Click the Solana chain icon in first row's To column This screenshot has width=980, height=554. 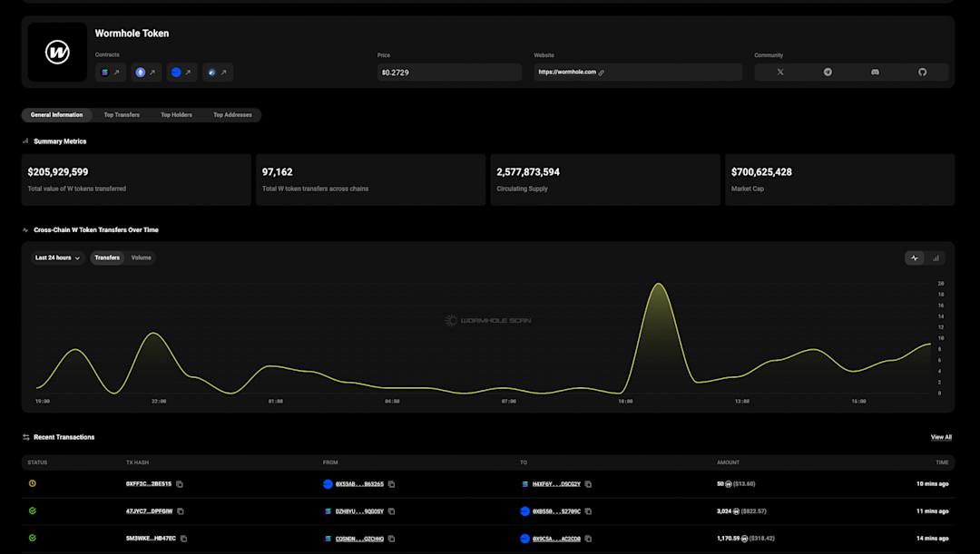[x=525, y=484]
